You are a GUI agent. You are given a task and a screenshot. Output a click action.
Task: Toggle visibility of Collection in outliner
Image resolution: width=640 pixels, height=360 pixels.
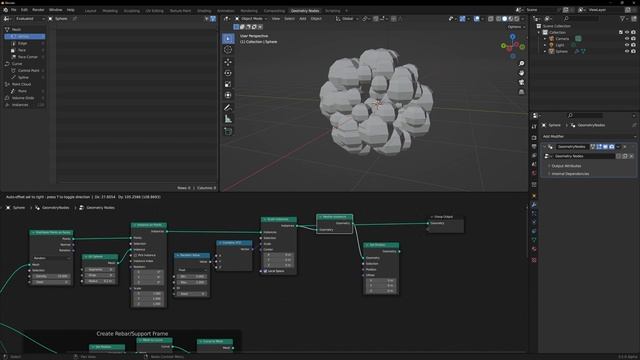627,32
